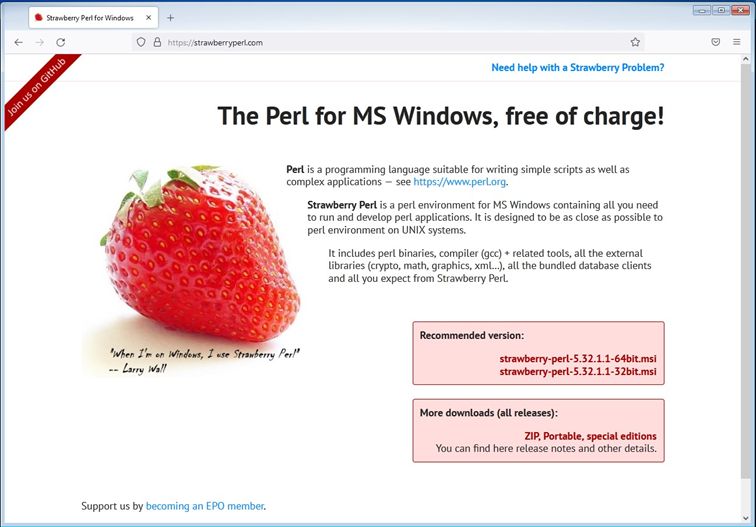The height and width of the screenshot is (527, 756).
Task: Open the Need help with a Strawberry Problem link
Action: coord(578,68)
